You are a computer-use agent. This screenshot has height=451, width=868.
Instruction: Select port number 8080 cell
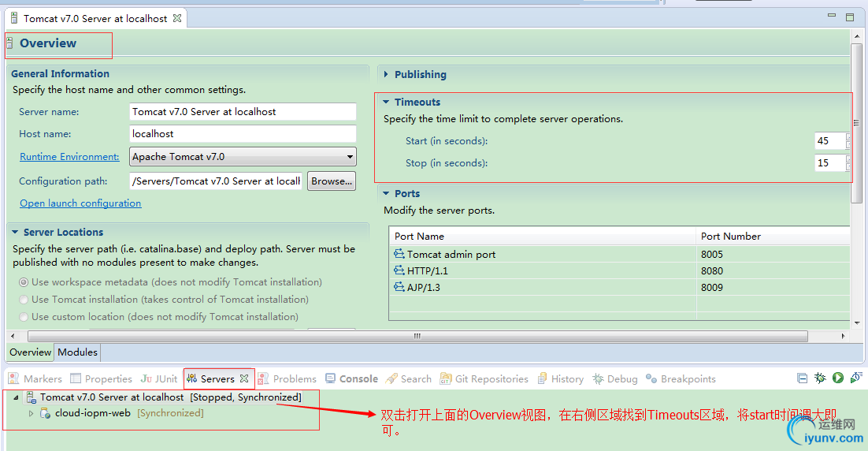(773, 271)
